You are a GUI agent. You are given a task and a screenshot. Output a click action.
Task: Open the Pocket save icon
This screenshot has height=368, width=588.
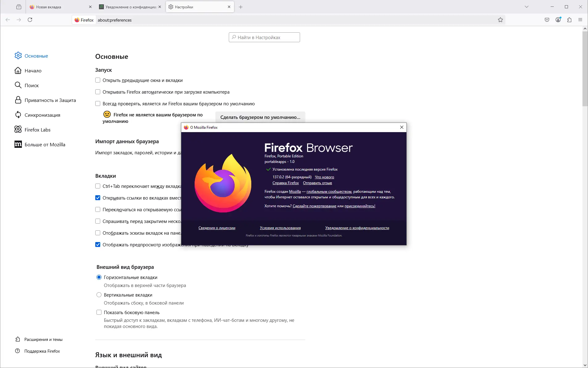[547, 20]
